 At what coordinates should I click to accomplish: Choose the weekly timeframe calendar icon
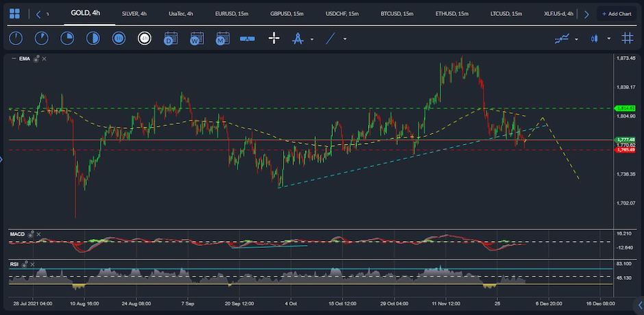pos(197,38)
